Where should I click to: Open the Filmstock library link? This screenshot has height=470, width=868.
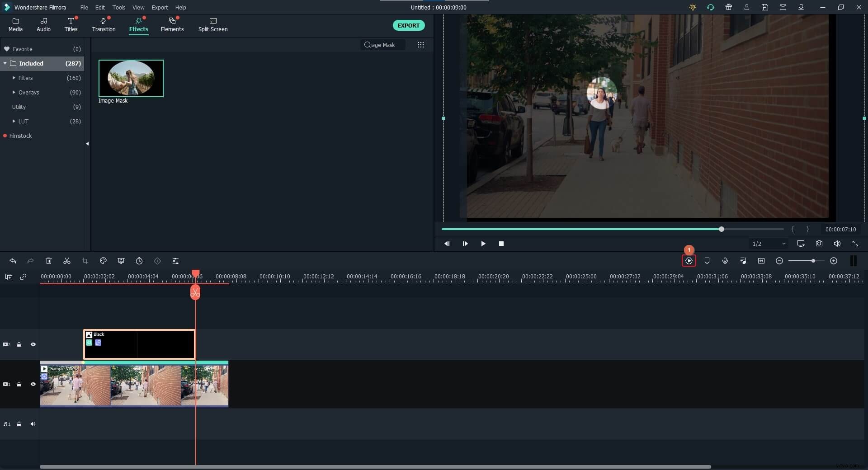(21, 136)
